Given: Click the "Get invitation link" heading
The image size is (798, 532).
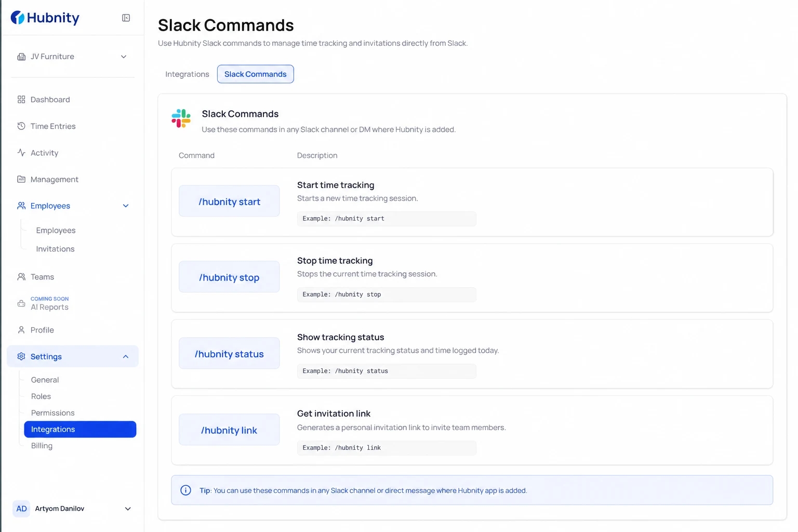Looking at the screenshot, I should 334,414.
